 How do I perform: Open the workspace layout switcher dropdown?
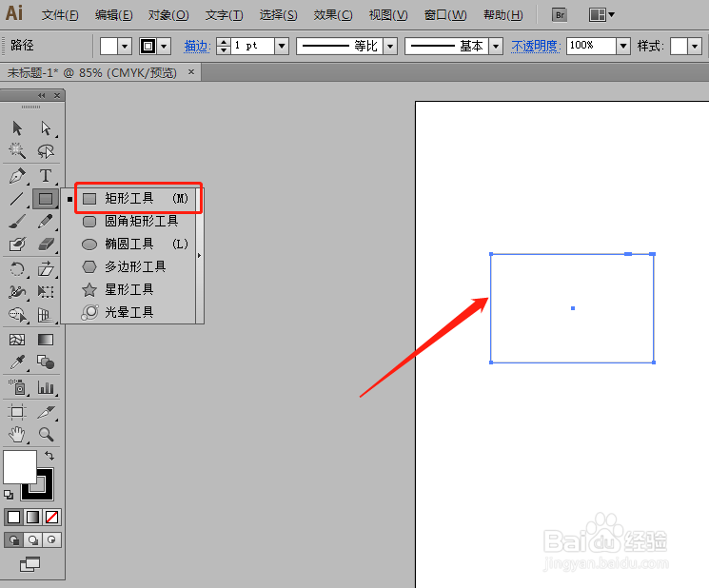coord(601,15)
